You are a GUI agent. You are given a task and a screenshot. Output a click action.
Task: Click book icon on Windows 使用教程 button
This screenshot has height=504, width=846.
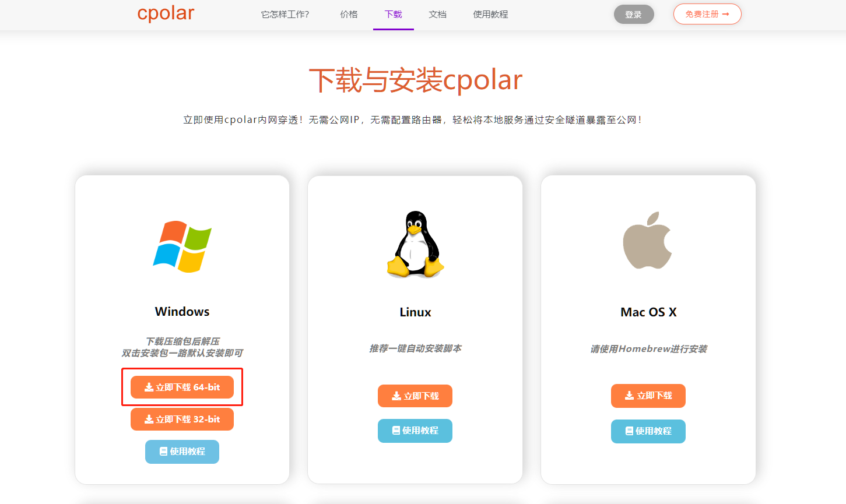click(163, 452)
